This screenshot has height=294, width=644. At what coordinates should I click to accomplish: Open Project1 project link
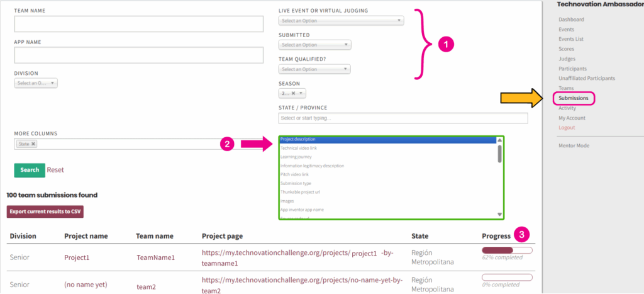tap(77, 257)
